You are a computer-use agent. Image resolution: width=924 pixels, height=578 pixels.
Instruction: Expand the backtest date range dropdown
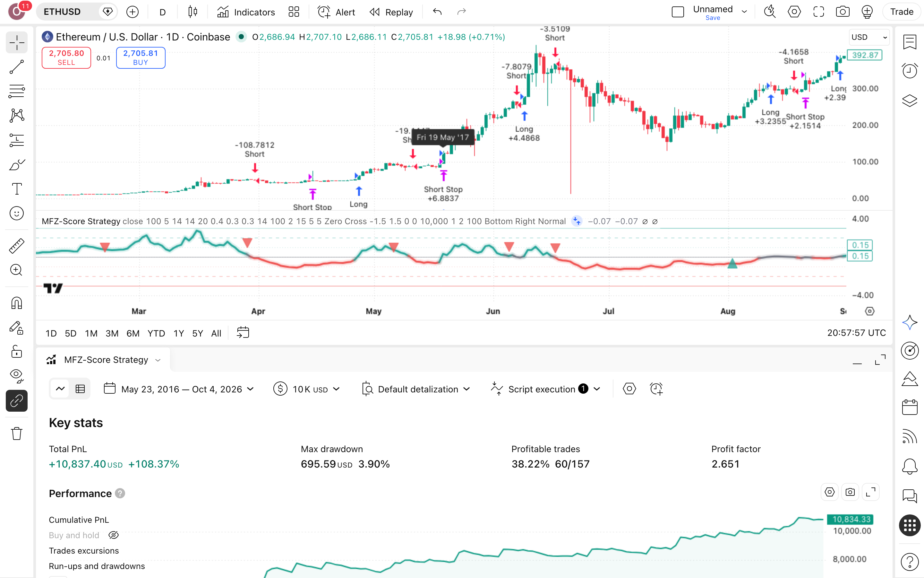coord(179,389)
